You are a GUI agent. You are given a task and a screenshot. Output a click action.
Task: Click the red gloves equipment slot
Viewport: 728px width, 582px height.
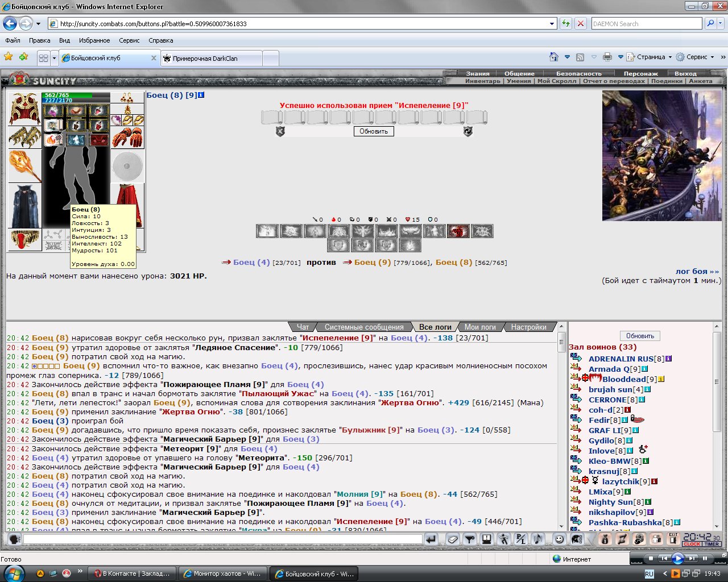point(127,138)
